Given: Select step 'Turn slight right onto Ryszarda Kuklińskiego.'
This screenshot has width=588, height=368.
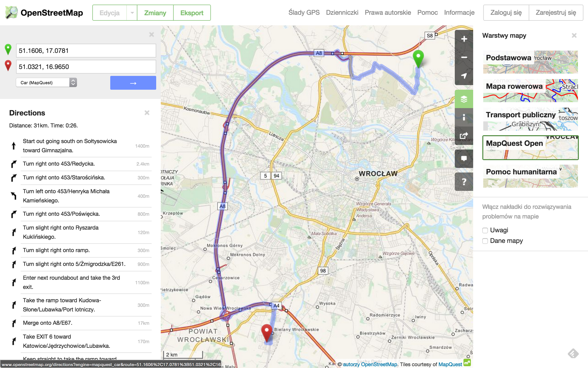Looking at the screenshot, I should click(x=80, y=232).
